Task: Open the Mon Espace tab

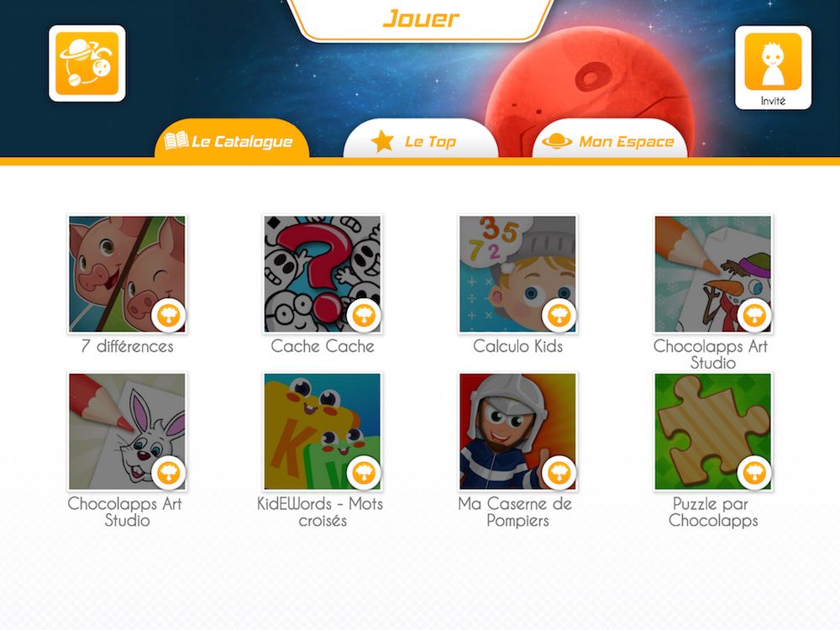Action: click(610, 140)
